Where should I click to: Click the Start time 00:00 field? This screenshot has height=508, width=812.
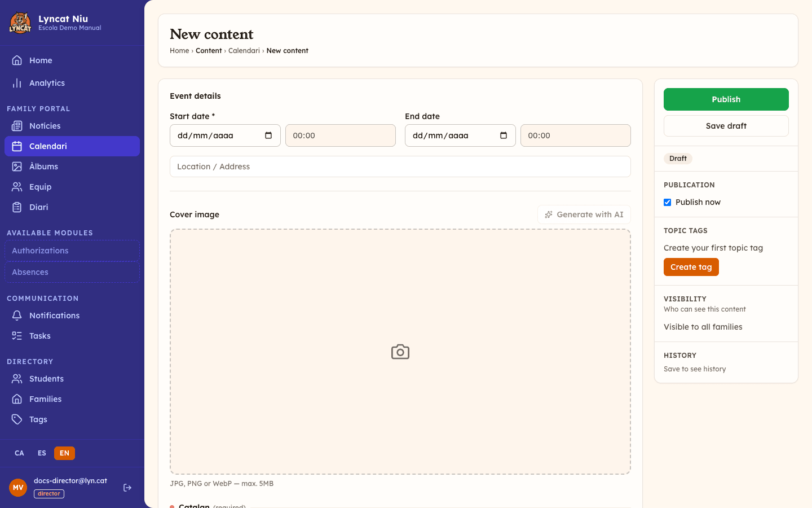click(341, 135)
